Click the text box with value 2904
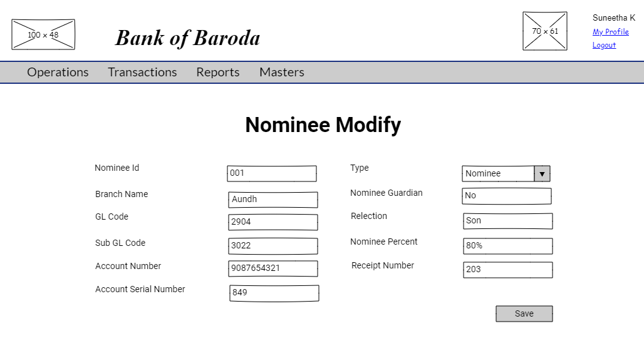This screenshot has width=644, height=341. (273, 222)
